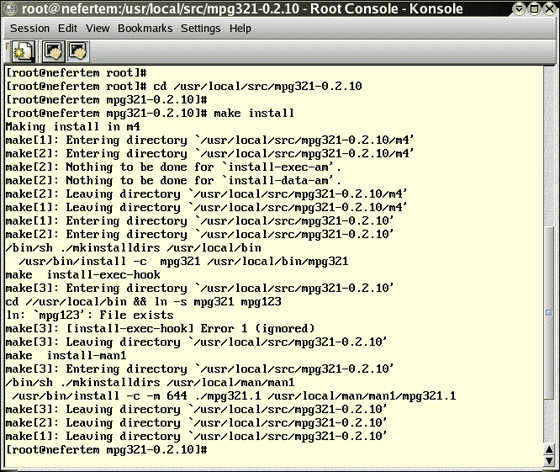Click the 'make install-man1' line
Image resolution: width=560 pixels, height=472 pixels.
[x=66, y=355]
